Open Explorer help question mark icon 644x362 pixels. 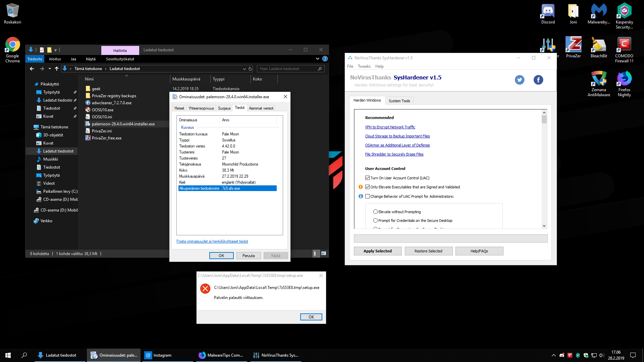[x=325, y=59]
